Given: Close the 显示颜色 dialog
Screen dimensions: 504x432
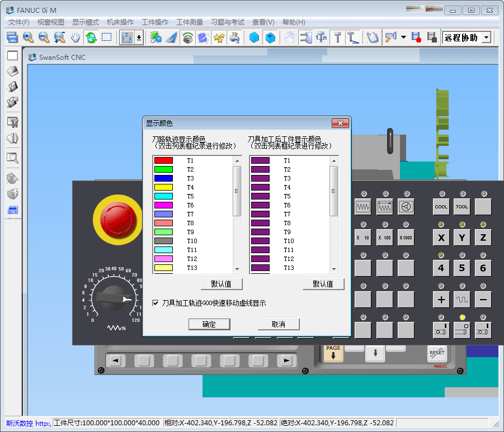Looking at the screenshot, I should [340, 123].
